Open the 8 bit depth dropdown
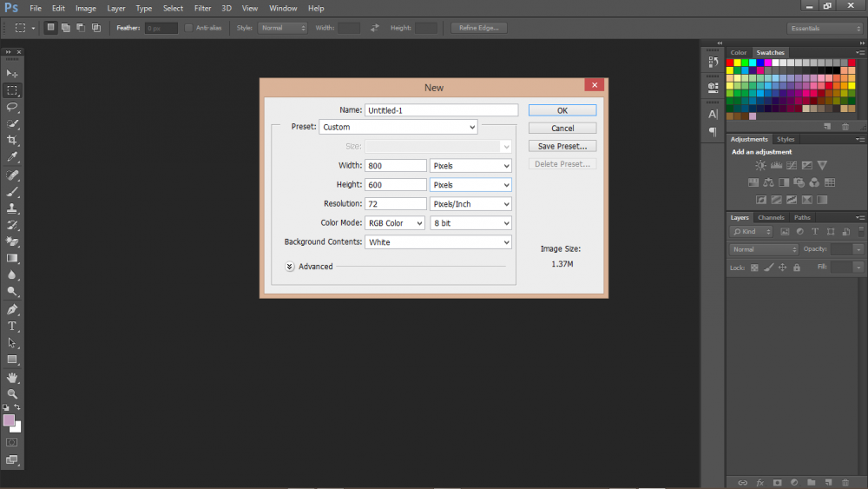Screen dimensions: 868x489 [x=470, y=223]
